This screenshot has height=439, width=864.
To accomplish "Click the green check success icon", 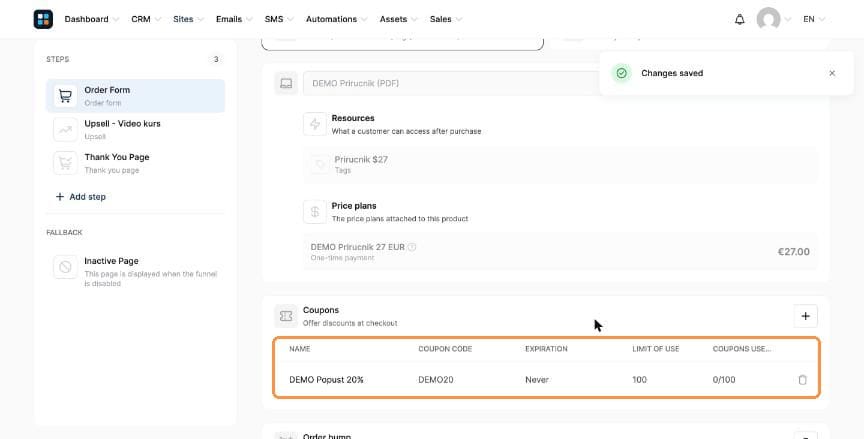I will 622,73.
